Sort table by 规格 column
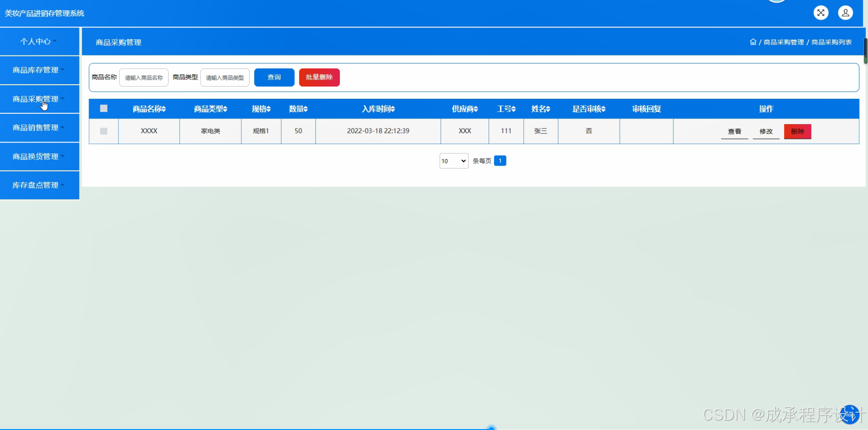This screenshot has height=430, width=868. tap(261, 109)
